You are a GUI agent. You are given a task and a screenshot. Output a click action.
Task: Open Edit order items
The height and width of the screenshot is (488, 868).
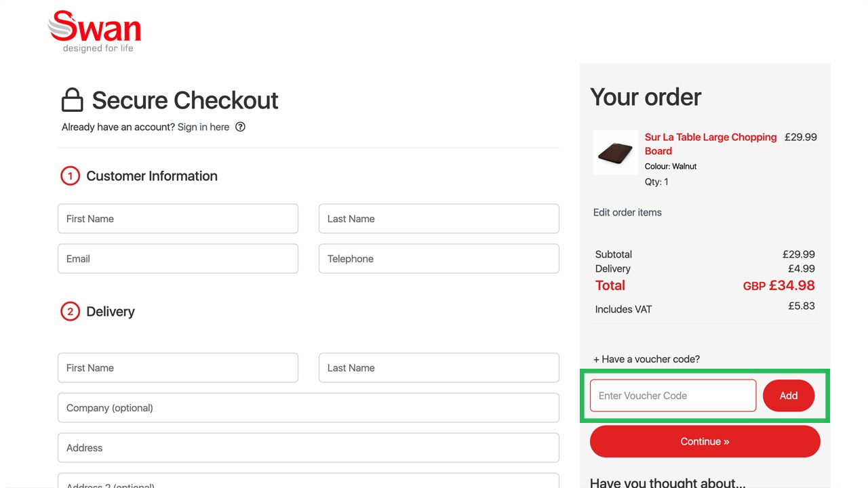click(x=627, y=212)
